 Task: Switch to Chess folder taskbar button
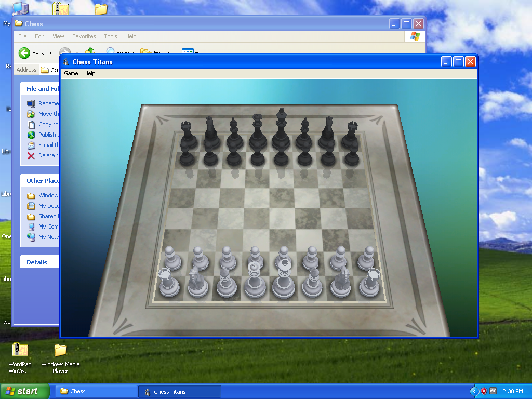[x=96, y=391]
